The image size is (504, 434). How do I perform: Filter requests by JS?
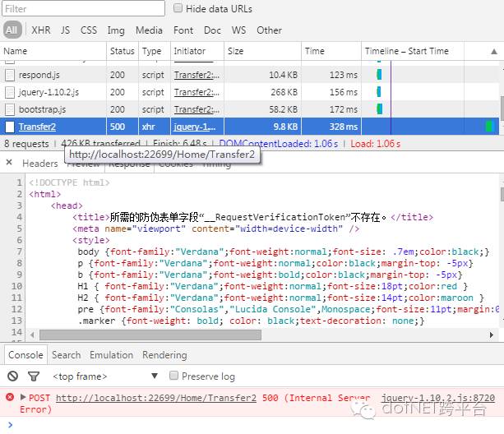65,30
